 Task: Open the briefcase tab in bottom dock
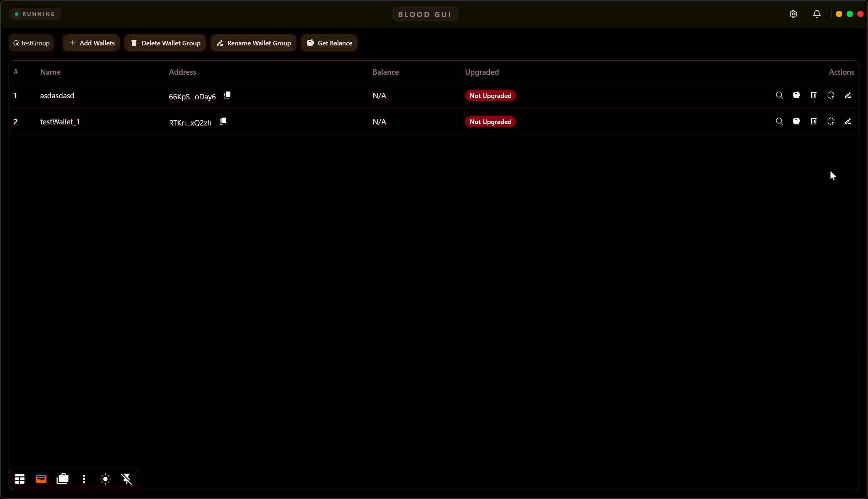point(63,479)
